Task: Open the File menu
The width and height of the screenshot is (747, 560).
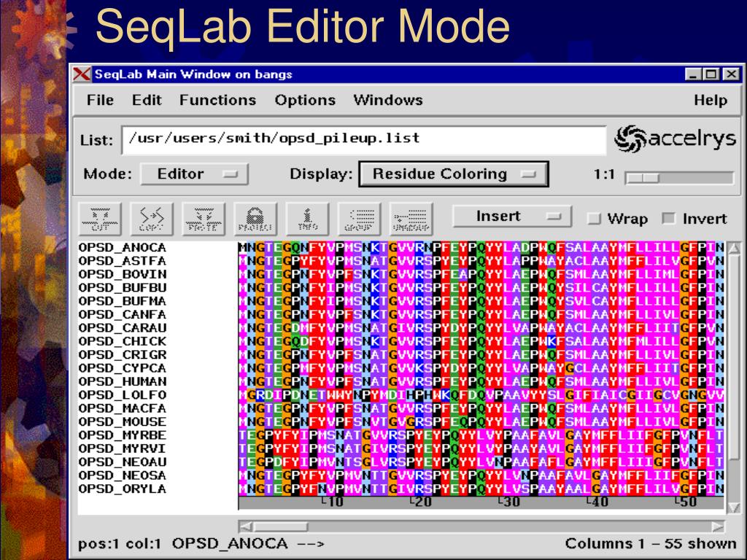Action: click(100, 100)
